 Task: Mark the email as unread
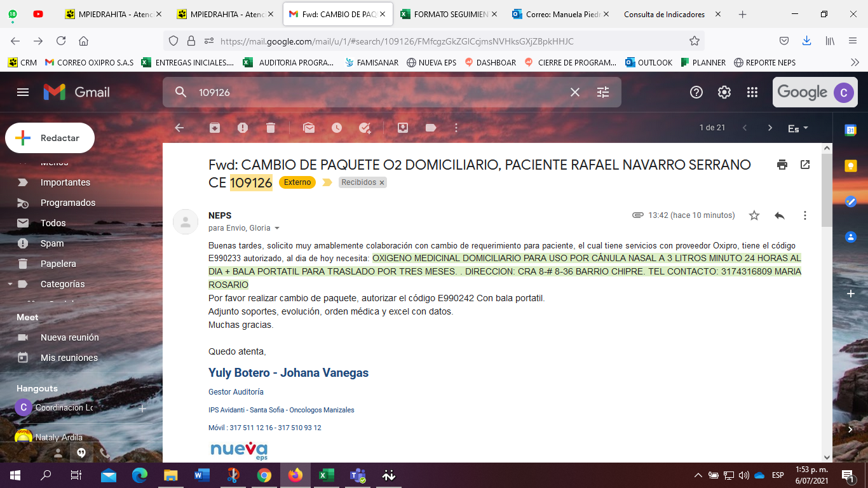[x=309, y=128]
